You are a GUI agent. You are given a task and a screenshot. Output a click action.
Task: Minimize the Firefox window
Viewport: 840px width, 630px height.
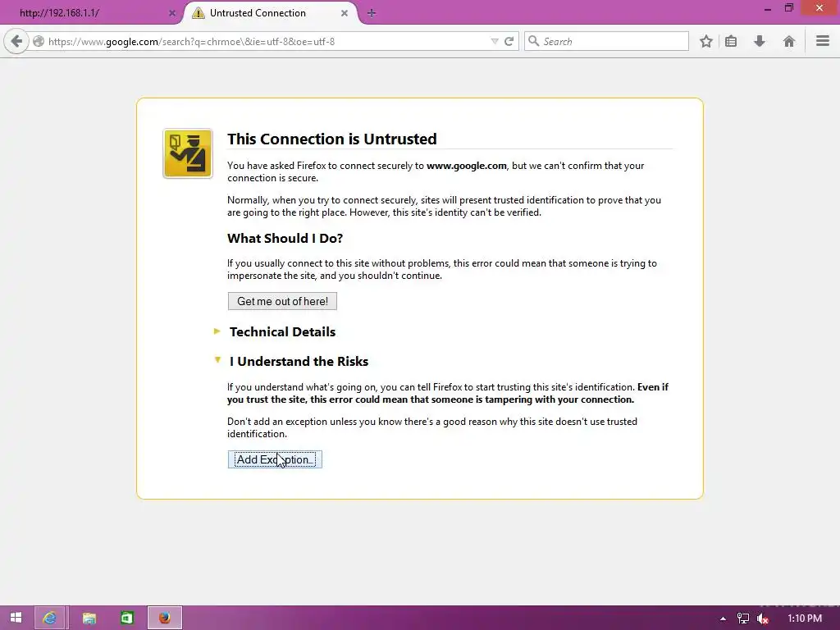[x=768, y=9]
